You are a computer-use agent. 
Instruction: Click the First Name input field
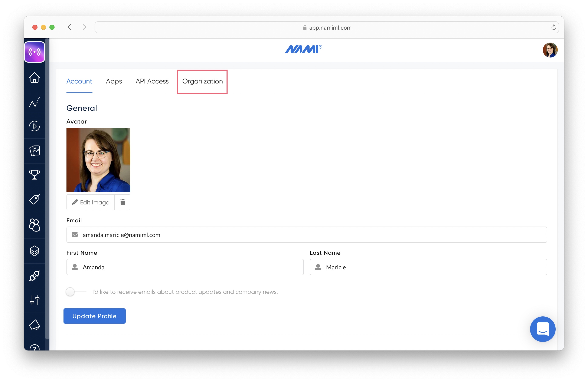[x=185, y=267]
